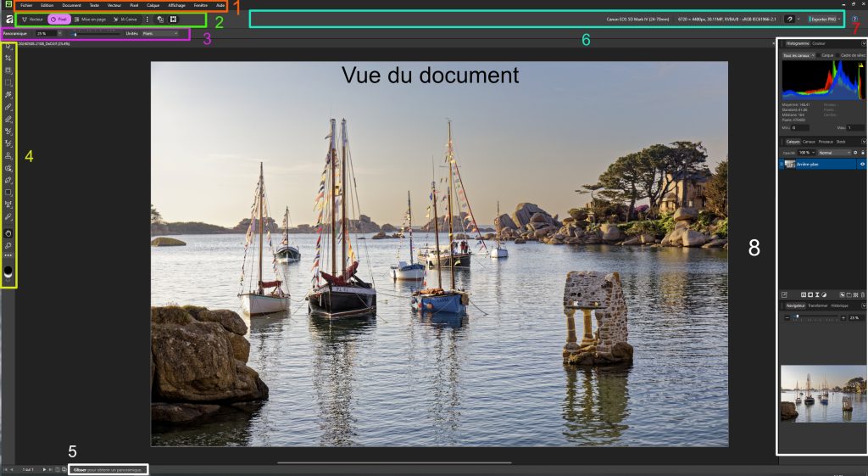Open the Normal blend mode dropdown
This screenshot has height=476, width=868.
click(x=830, y=152)
